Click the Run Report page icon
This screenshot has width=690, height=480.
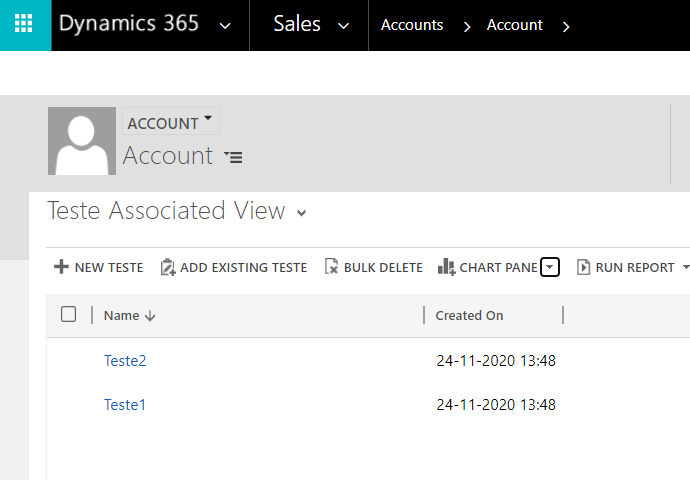tap(583, 267)
